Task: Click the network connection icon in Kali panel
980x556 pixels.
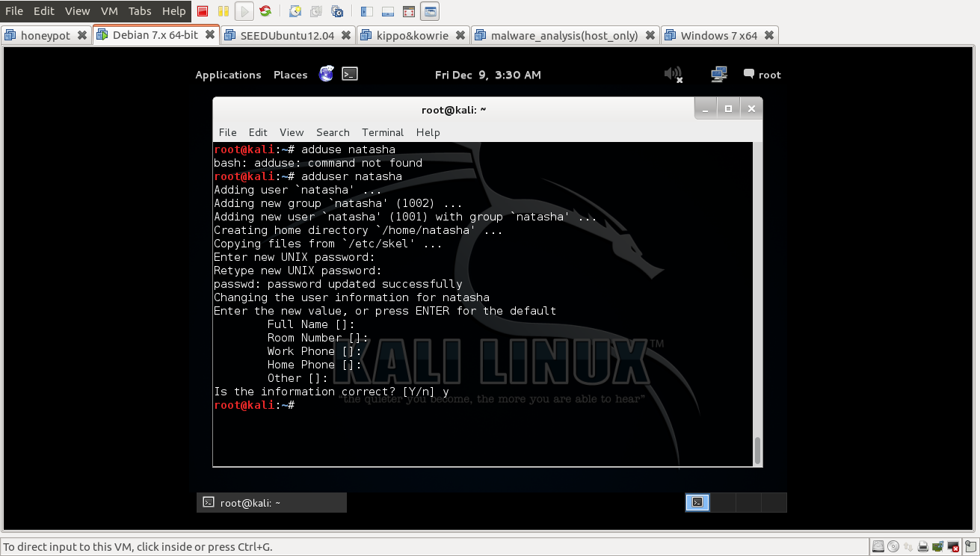Action: [719, 74]
